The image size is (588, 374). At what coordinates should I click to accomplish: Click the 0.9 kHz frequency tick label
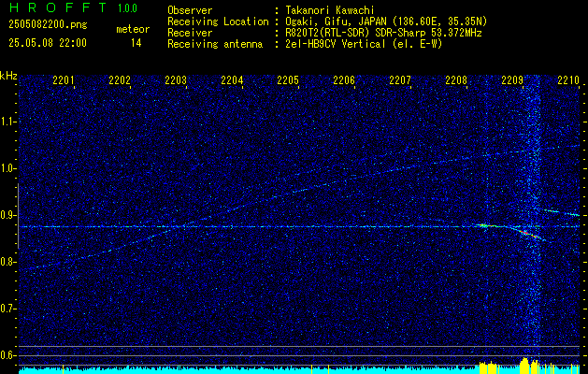(7, 215)
